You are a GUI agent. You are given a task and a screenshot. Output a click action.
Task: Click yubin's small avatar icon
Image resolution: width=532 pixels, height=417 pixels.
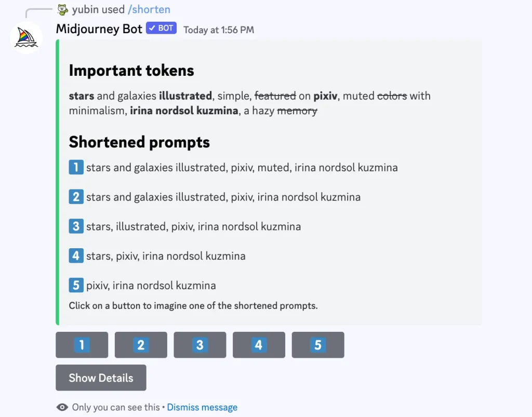point(63,9)
